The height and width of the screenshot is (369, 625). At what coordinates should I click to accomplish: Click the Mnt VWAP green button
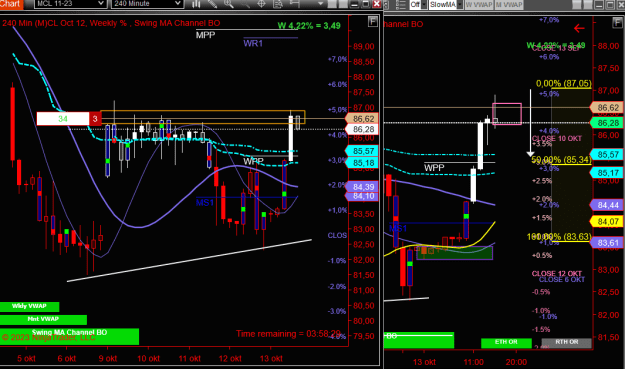(43, 320)
